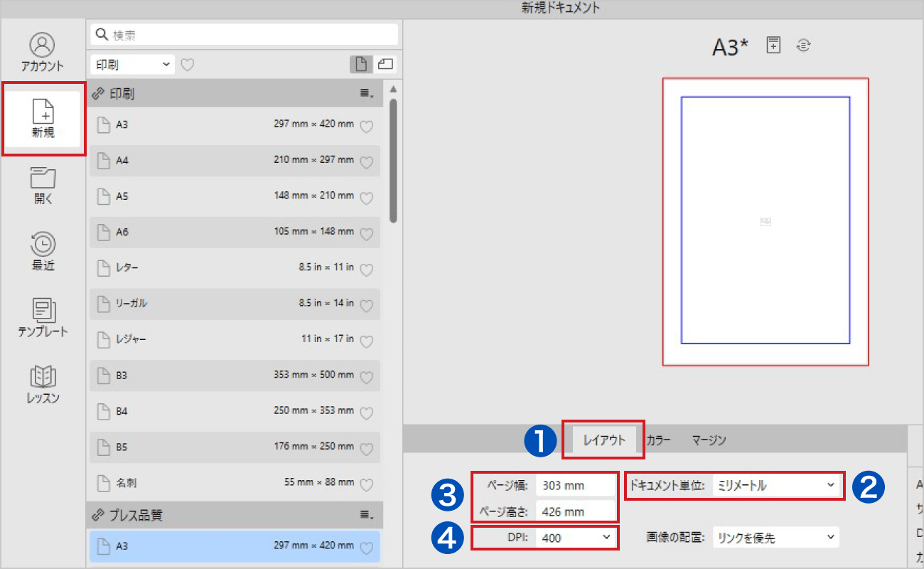Image resolution: width=924 pixels, height=569 pixels.
Task: Switch to portrait page orientation
Action: click(361, 64)
